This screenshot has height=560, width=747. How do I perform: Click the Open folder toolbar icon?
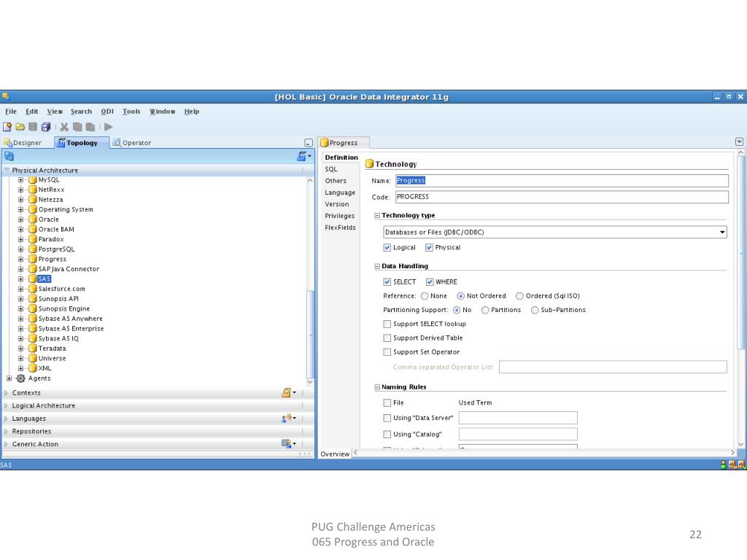pos(20,127)
